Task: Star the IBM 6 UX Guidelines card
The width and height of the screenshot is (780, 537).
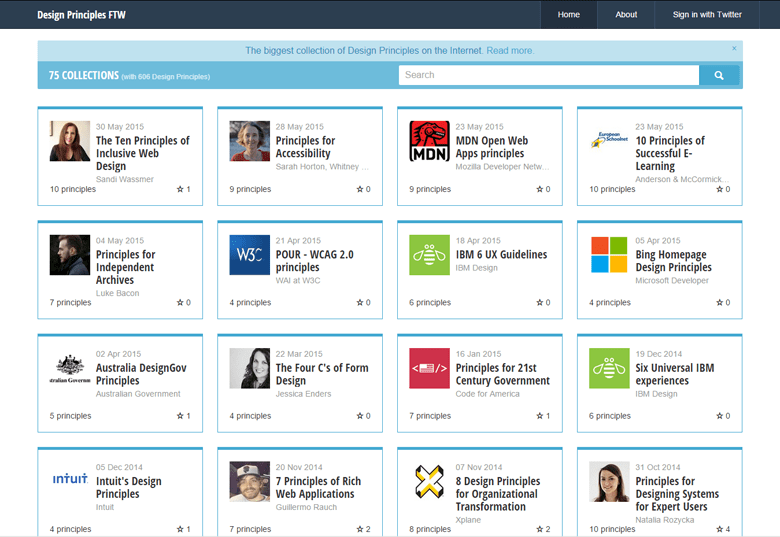Action: pos(540,302)
